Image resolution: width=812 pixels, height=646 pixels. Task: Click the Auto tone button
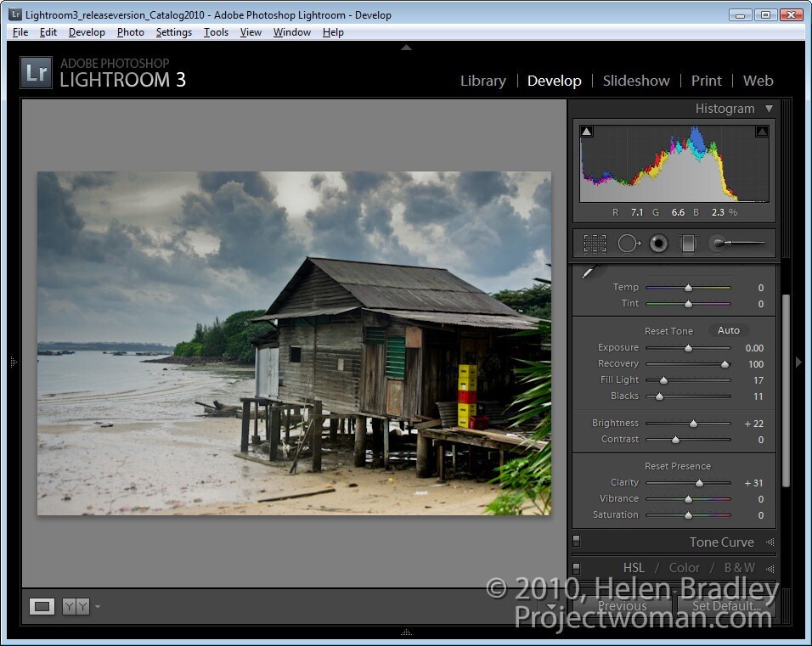click(x=729, y=330)
